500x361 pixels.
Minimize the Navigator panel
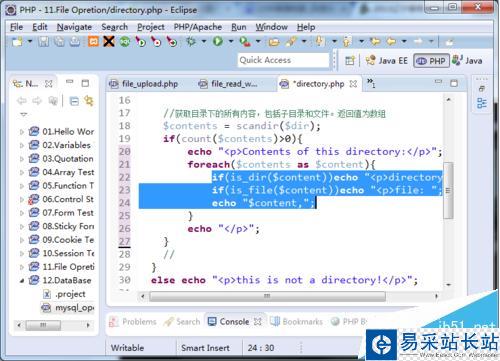(69, 82)
